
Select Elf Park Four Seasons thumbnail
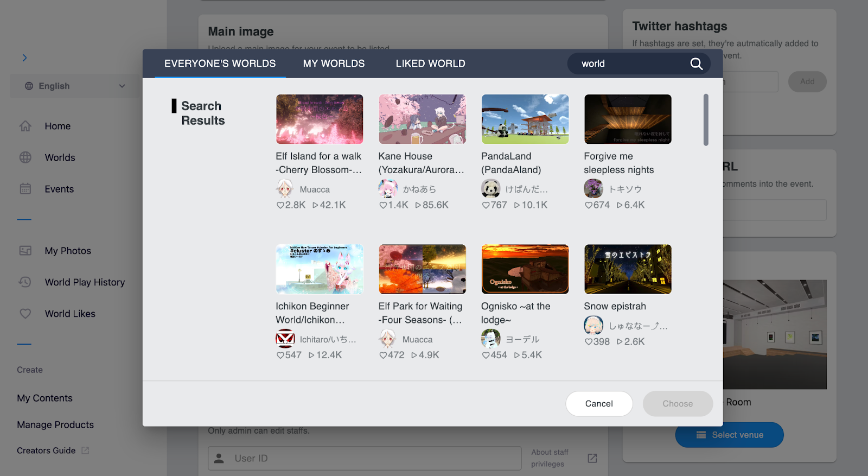422,269
